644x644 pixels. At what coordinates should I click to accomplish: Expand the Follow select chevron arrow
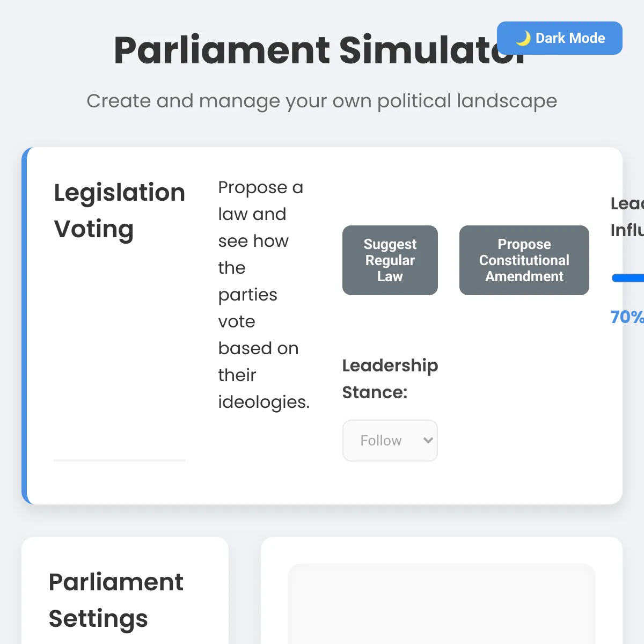[428, 441]
